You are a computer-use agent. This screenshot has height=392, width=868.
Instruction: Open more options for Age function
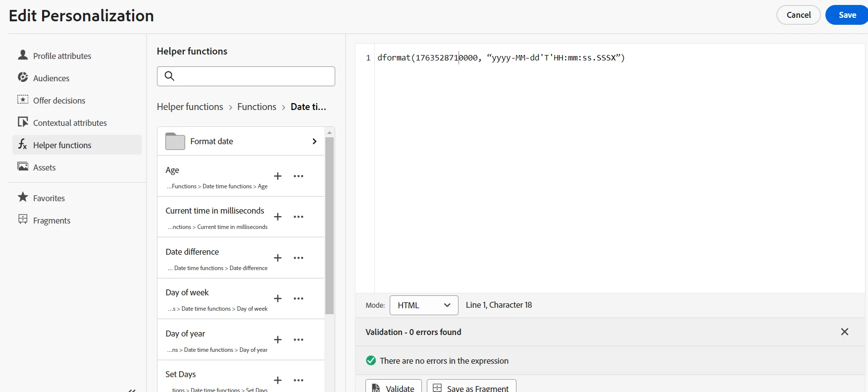tap(299, 176)
